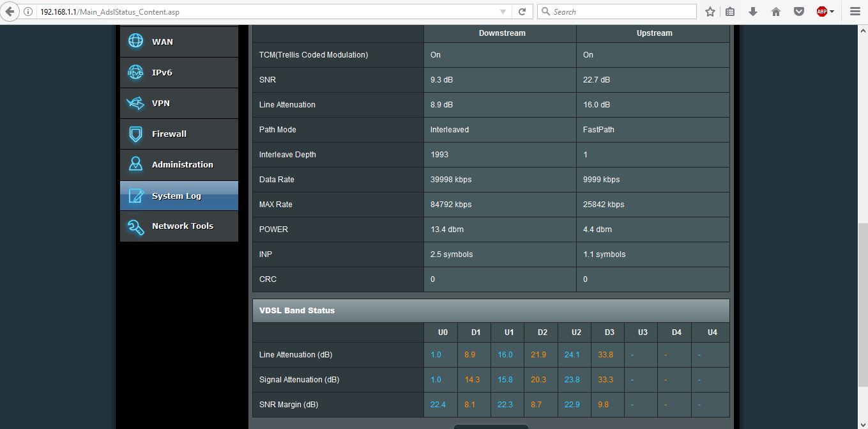Open the Firefox hamburger menu
868x429 pixels.
tap(855, 12)
